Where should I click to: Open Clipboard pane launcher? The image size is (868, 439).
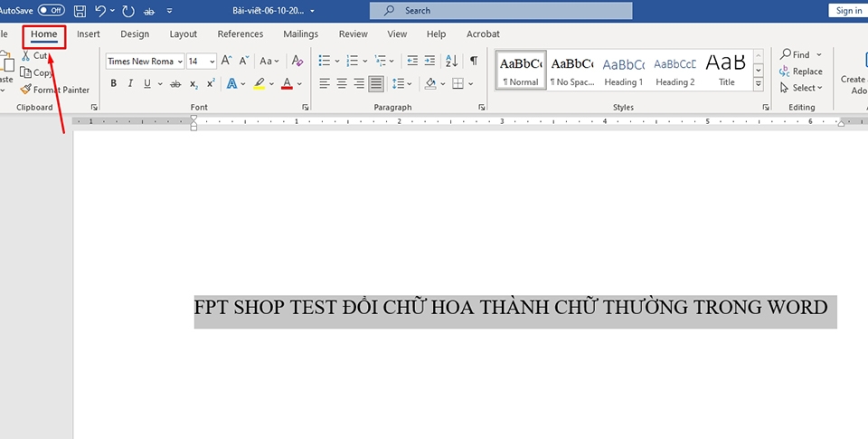click(94, 108)
